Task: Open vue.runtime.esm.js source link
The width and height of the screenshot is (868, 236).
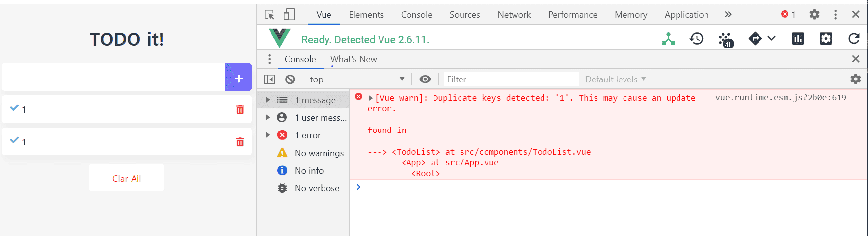Action: pos(781,97)
